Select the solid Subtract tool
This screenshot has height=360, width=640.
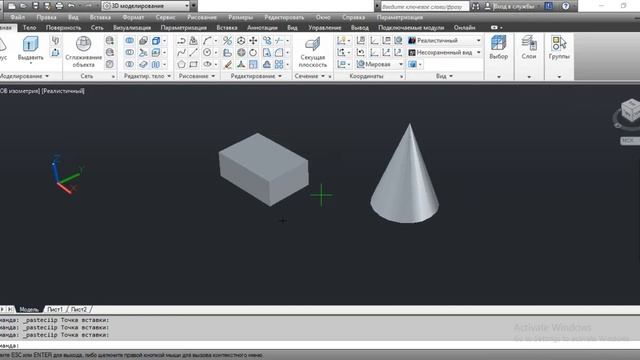(x=129, y=52)
